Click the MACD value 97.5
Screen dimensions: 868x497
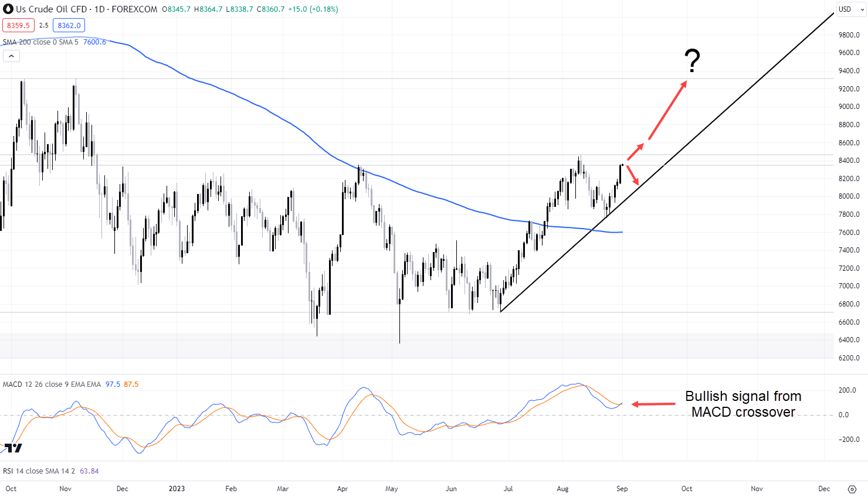tap(113, 384)
